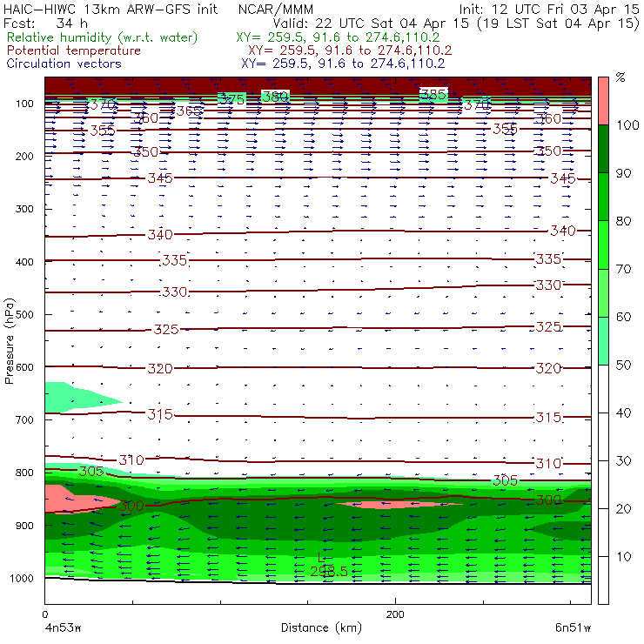Click the "4n53w" start location label

coord(63,627)
